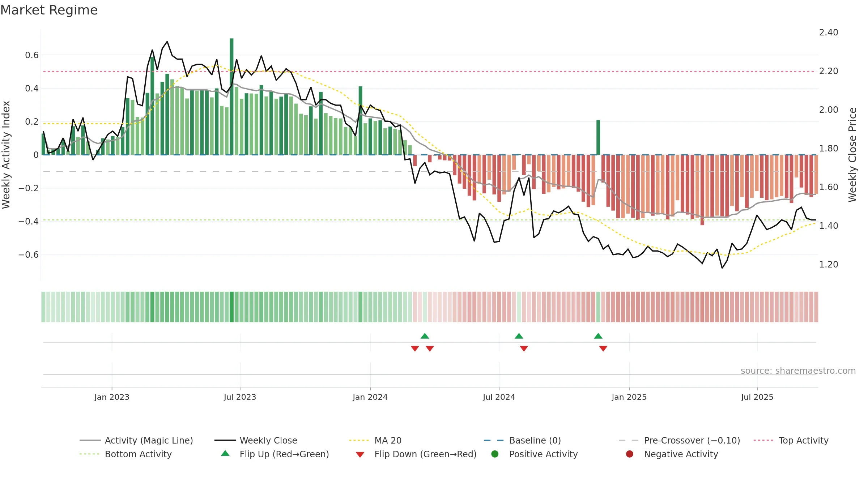Viewport: 868px width, 488px height.
Task: Click the isolated green bar in late 2024
Action: [x=598, y=137]
